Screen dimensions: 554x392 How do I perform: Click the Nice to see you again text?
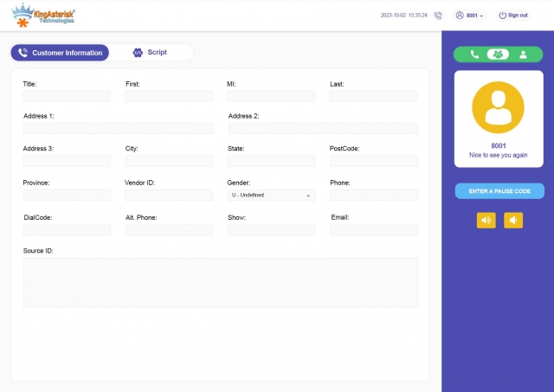coord(499,155)
